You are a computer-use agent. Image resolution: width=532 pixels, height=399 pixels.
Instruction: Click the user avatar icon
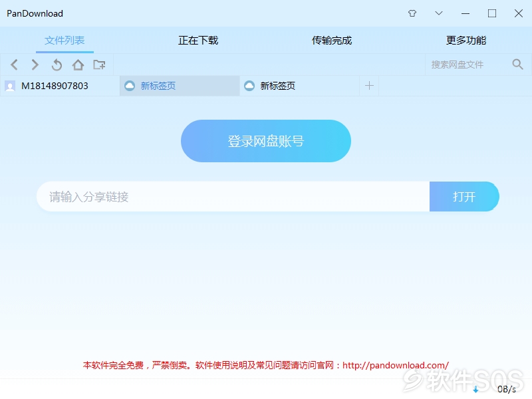coord(10,86)
